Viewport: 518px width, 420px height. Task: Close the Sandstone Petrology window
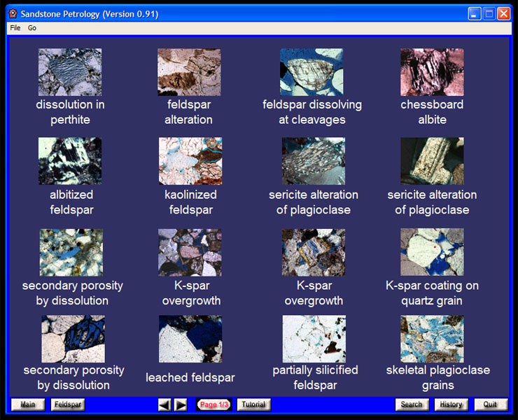coord(504,14)
